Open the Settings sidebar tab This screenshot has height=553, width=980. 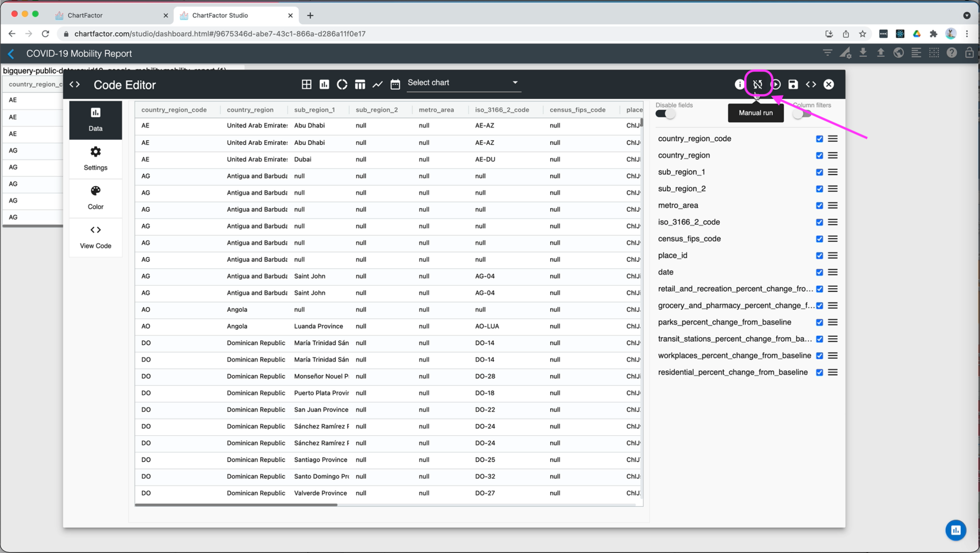coord(95,158)
